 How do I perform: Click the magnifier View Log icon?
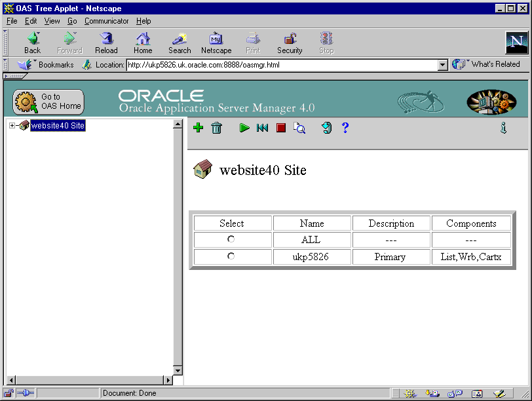coord(299,128)
